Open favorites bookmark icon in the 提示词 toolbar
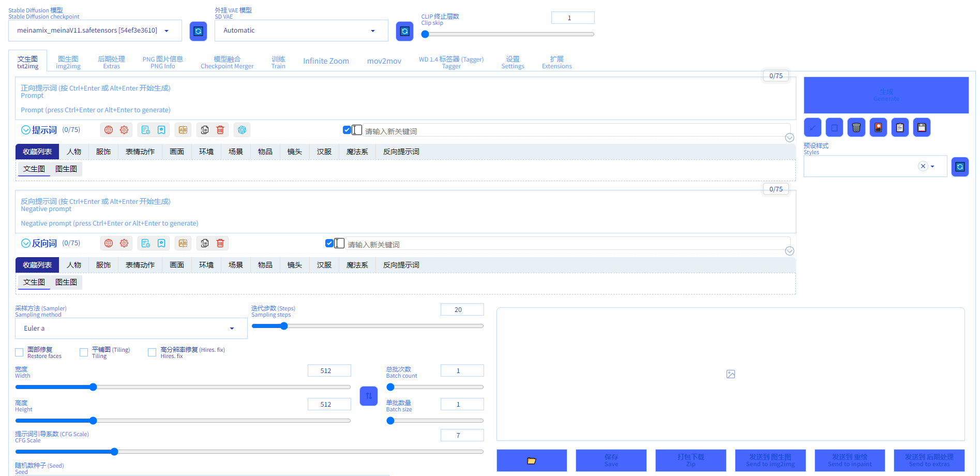Image resolution: width=980 pixels, height=476 pixels. pyautogui.click(x=161, y=130)
